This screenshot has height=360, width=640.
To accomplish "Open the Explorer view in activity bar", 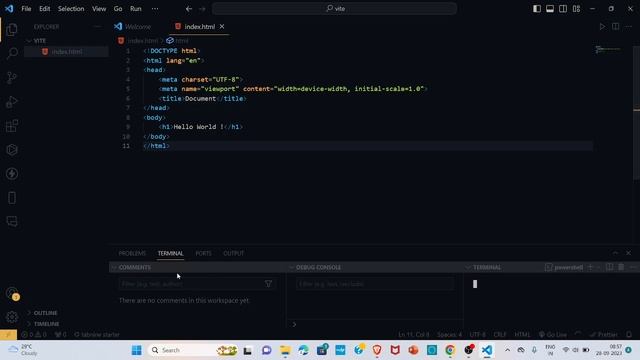I will click(x=12, y=29).
